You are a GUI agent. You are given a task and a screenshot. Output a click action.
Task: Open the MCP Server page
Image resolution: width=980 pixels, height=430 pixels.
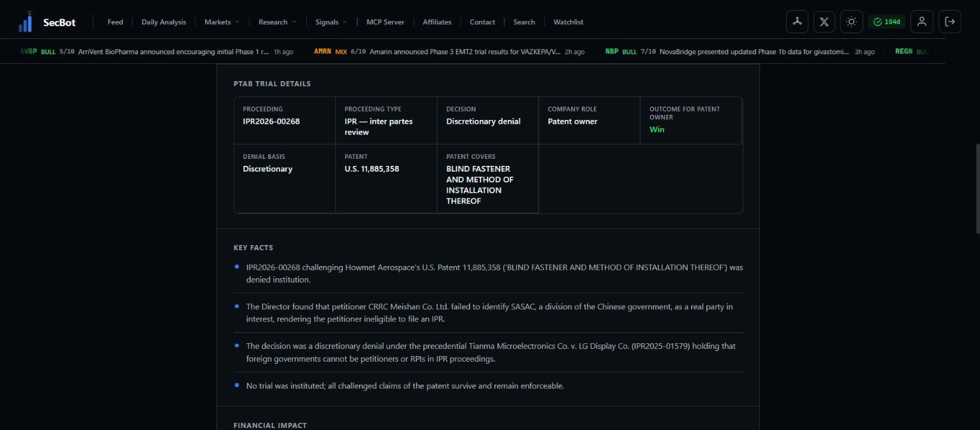click(x=385, y=22)
